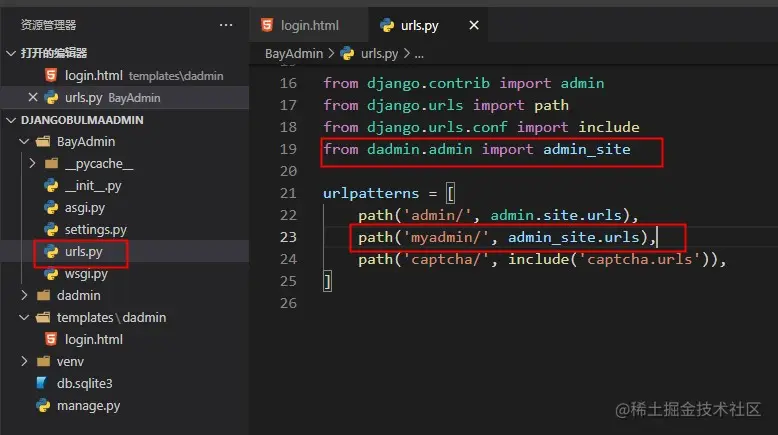Click the Python icon beside __init__.py
Screen dimensions: 778x435
tap(51, 186)
